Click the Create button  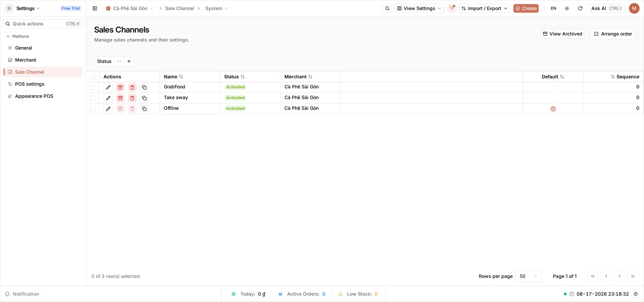coord(526,8)
